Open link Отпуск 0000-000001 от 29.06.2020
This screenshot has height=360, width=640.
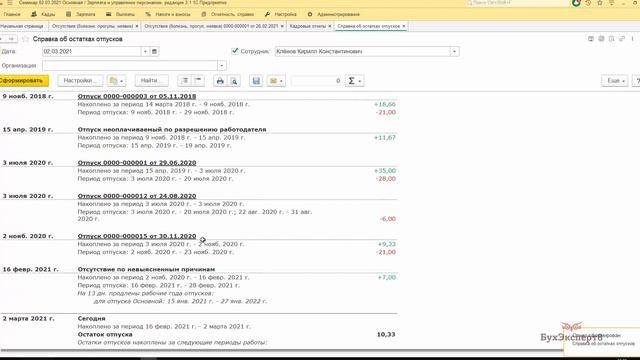tap(137, 162)
